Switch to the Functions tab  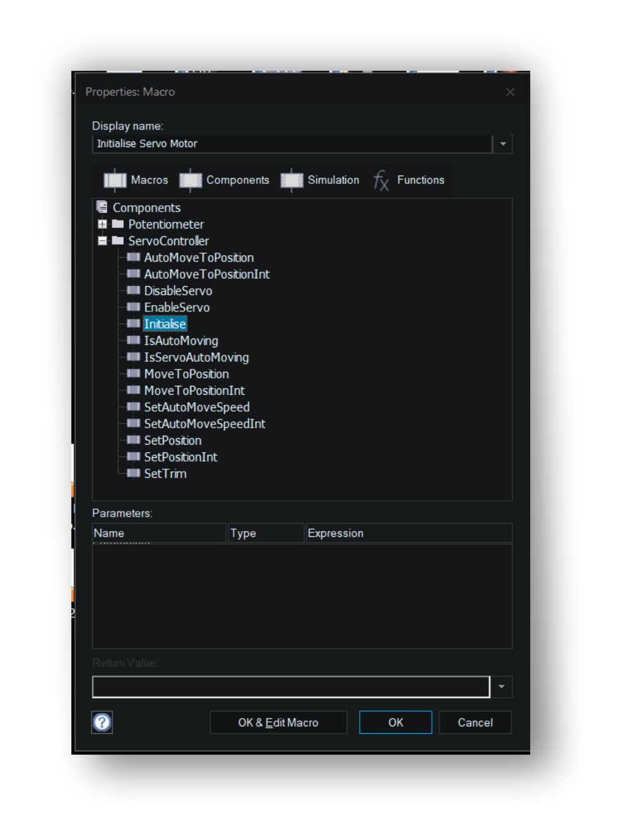pos(409,181)
